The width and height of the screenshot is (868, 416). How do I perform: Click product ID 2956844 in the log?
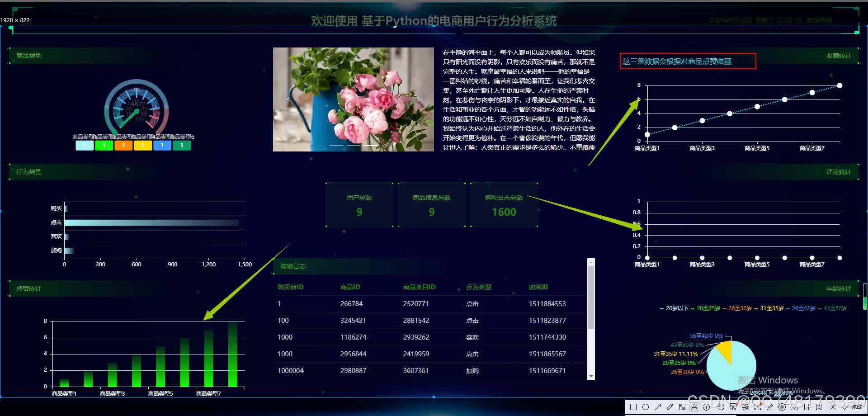point(353,354)
